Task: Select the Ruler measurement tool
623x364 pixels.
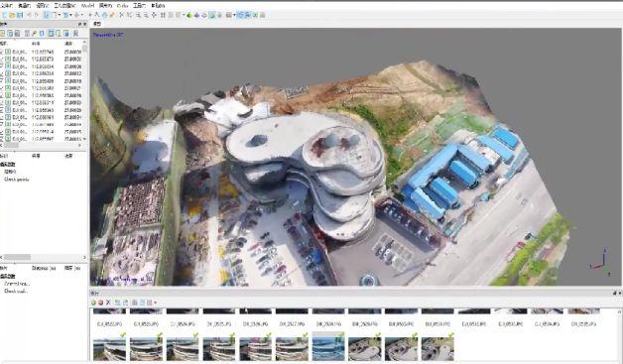Action: tap(112, 15)
